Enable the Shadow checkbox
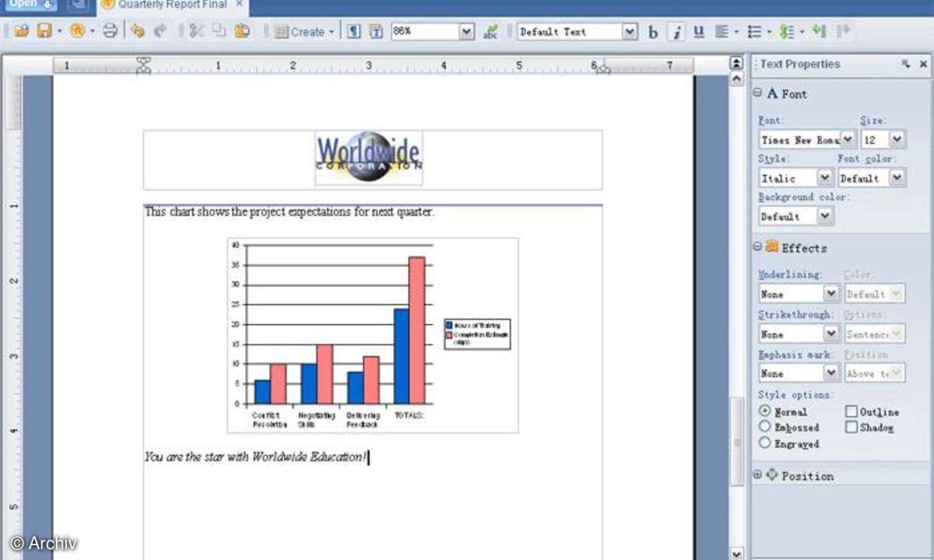 (851, 427)
